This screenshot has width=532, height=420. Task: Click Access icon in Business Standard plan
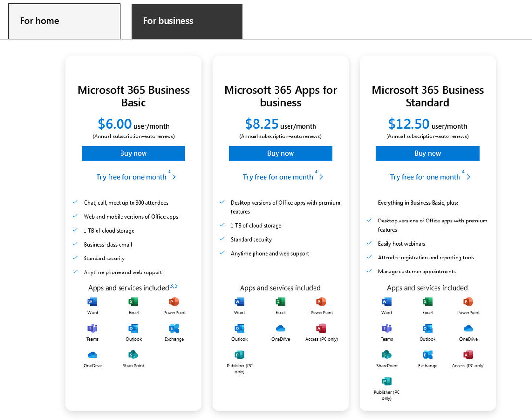468,355
